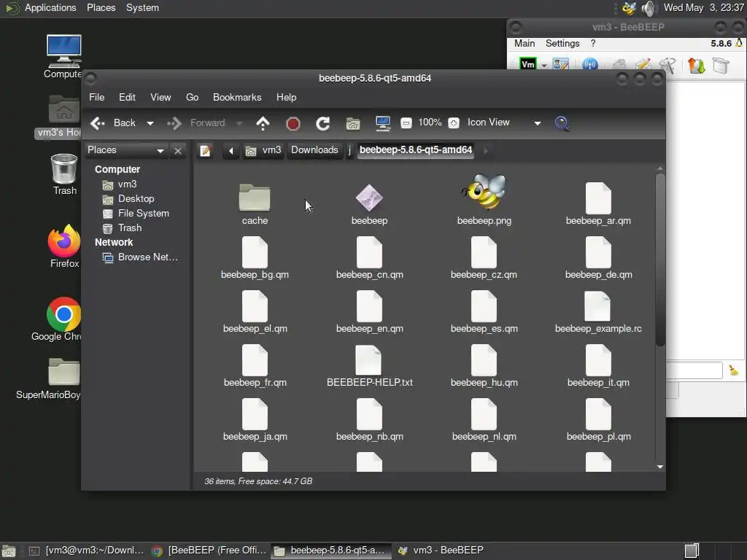Select the beebeep_bg.qm file

(x=255, y=259)
